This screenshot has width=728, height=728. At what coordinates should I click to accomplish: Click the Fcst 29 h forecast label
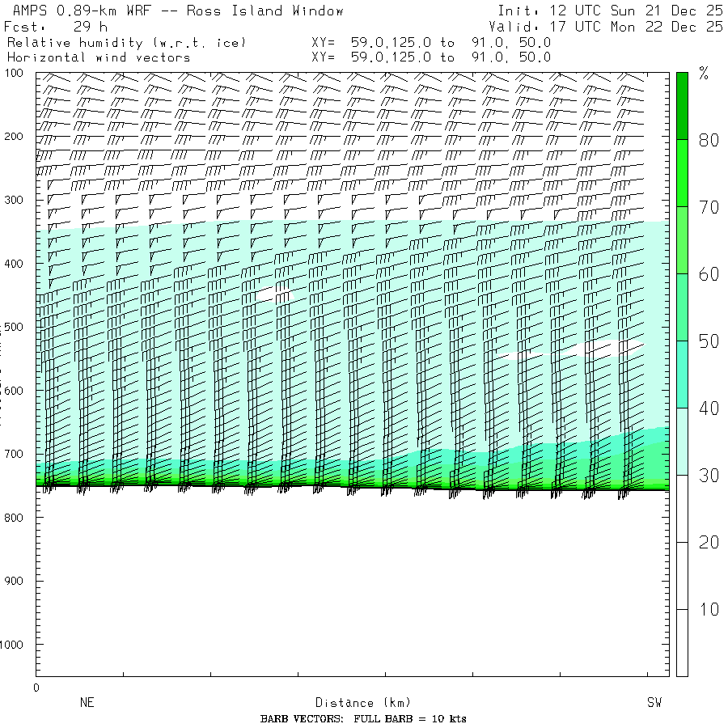[56, 26]
